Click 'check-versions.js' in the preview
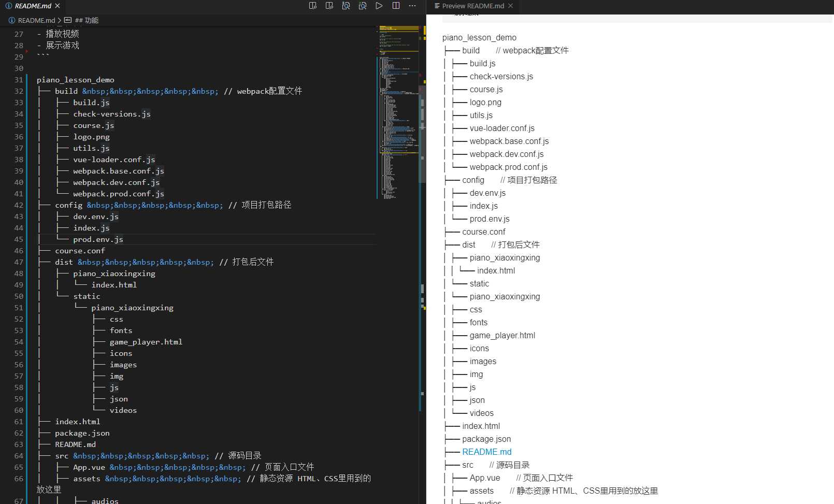834x504 pixels. tap(501, 76)
